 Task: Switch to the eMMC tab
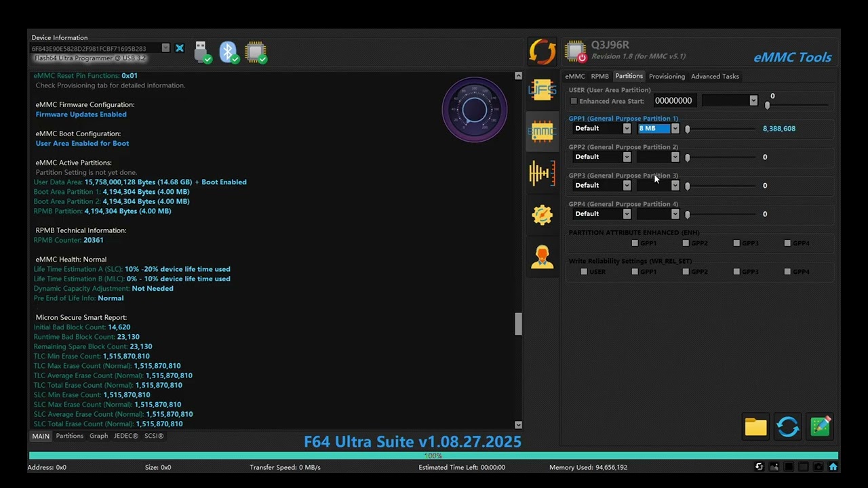(x=575, y=76)
